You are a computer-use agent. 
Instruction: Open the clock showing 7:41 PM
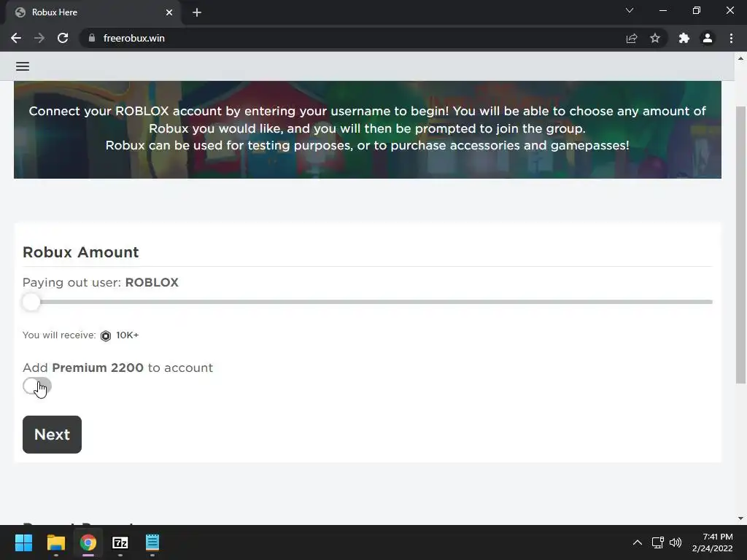pyautogui.click(x=712, y=542)
